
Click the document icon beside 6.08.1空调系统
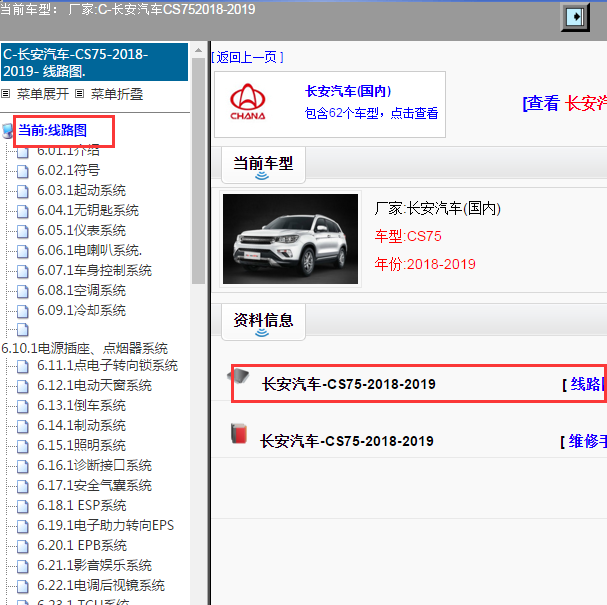(x=22, y=291)
